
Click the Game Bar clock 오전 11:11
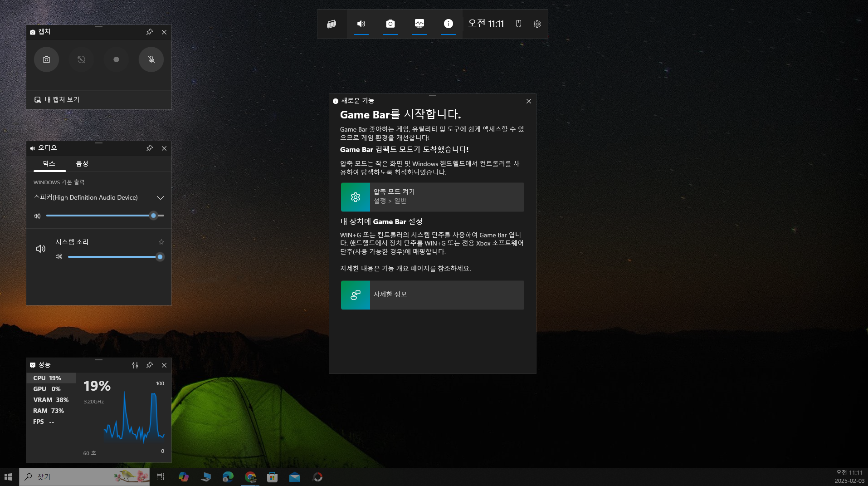point(486,24)
